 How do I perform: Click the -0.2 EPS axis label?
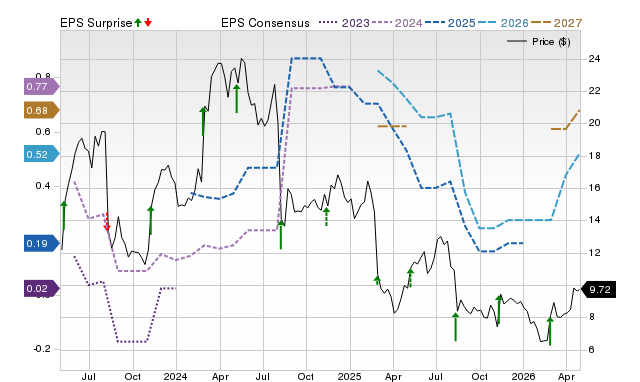click(41, 349)
